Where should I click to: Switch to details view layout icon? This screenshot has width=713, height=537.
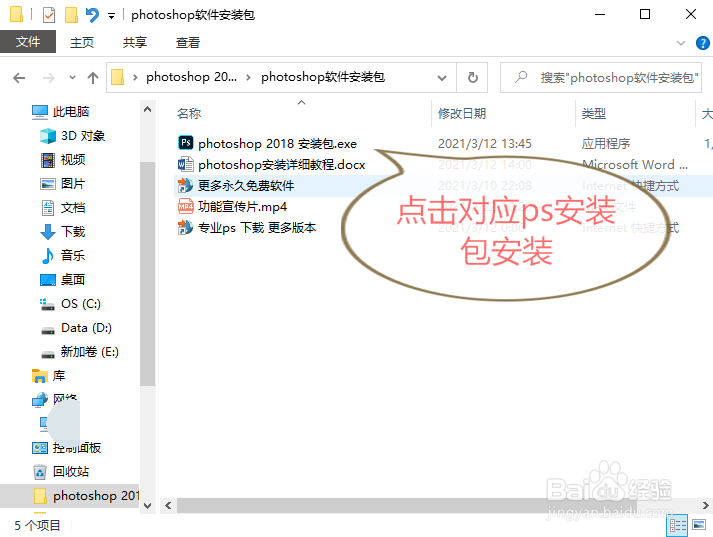(677, 526)
